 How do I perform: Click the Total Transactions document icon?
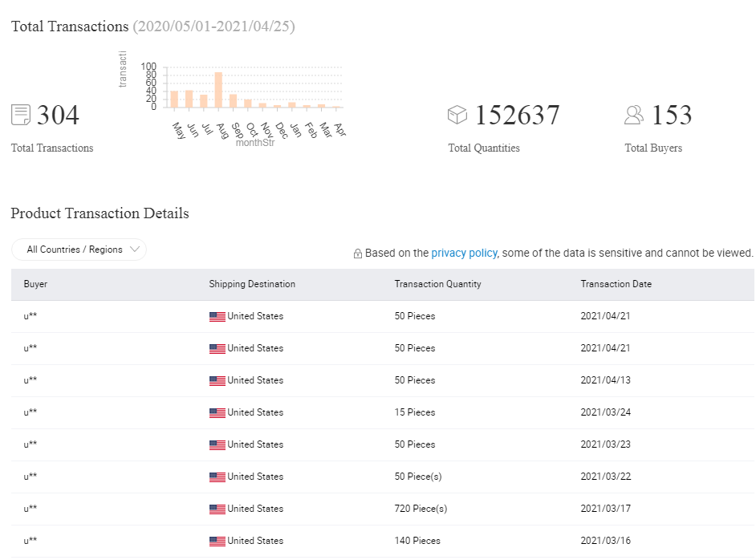pos(21,115)
